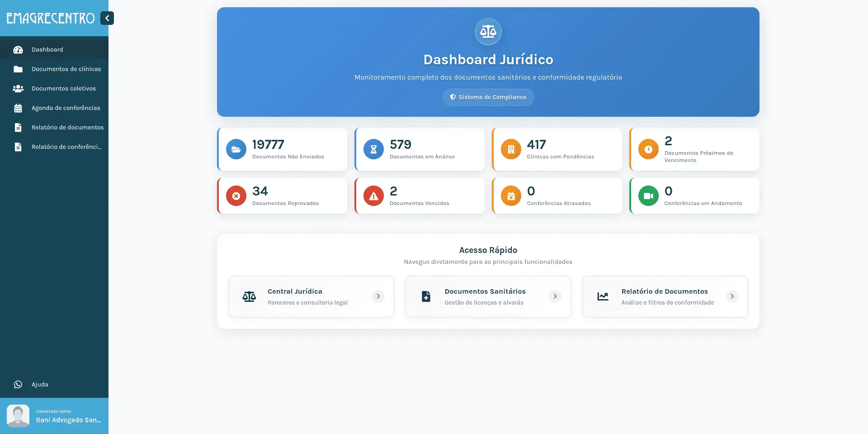Click the folder icon for Documentos Não Enviados

(236, 149)
